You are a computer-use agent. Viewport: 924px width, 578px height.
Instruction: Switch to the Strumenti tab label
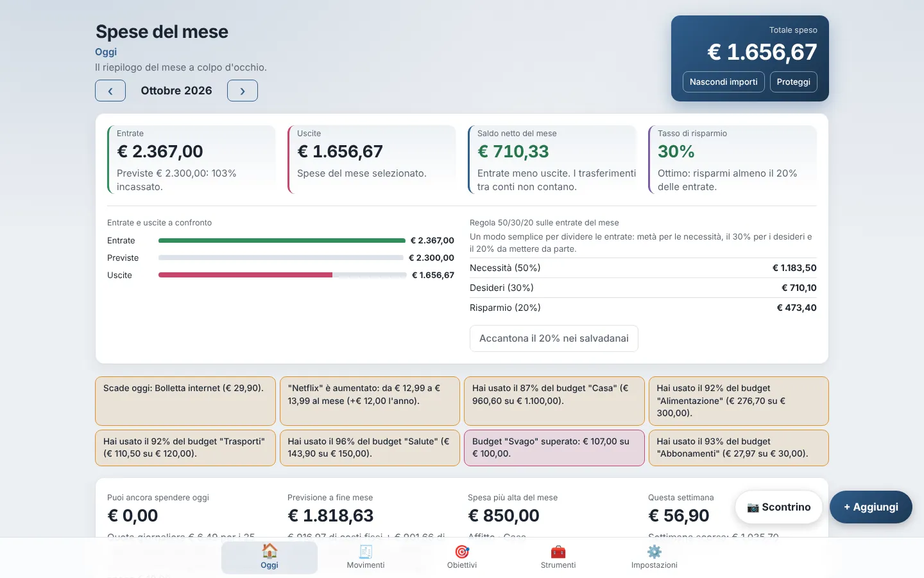(558, 565)
